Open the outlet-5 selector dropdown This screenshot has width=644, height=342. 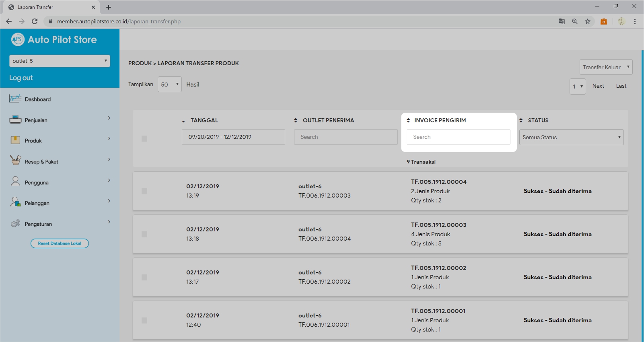tap(60, 61)
